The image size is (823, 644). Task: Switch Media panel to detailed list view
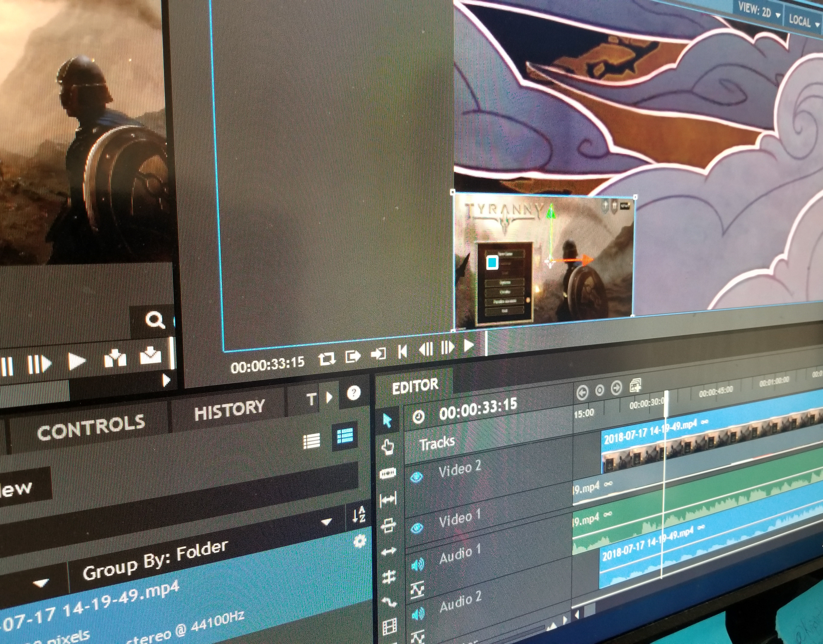[x=345, y=437]
